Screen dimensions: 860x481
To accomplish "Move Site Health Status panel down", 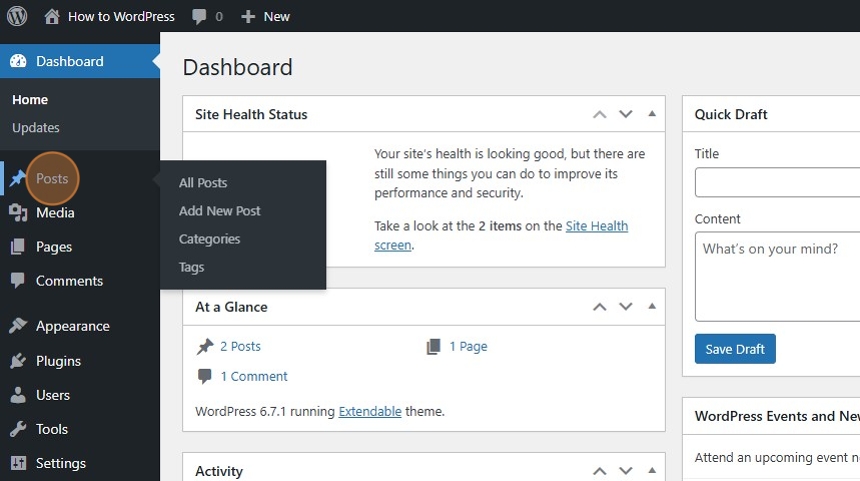I will click(x=626, y=114).
